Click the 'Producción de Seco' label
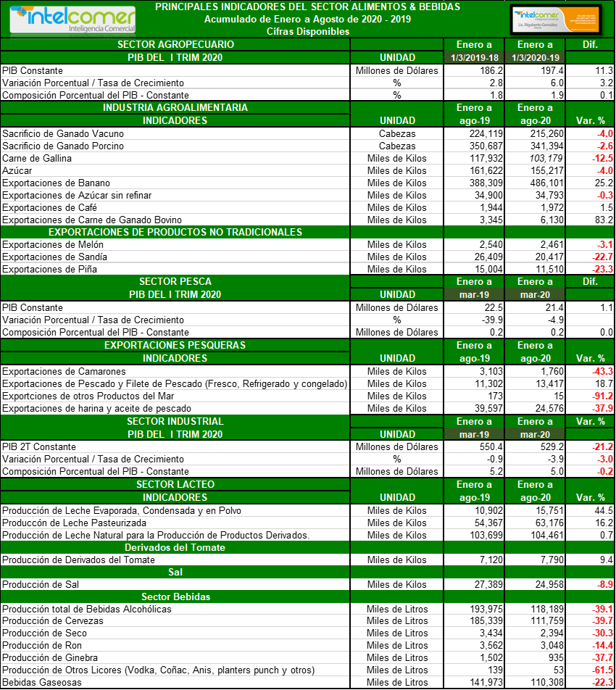Screen dimensions: 616x690 [x=44, y=633]
